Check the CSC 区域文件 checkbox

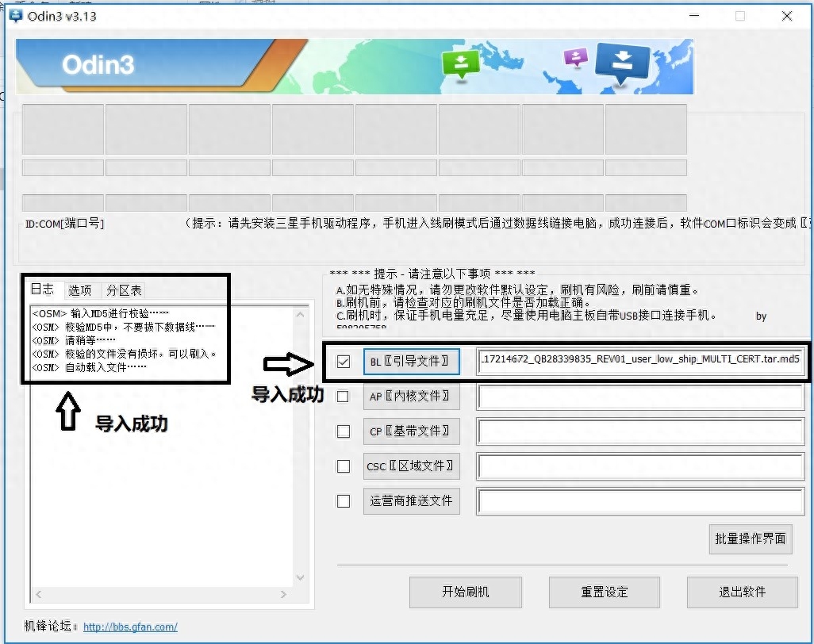point(344,466)
